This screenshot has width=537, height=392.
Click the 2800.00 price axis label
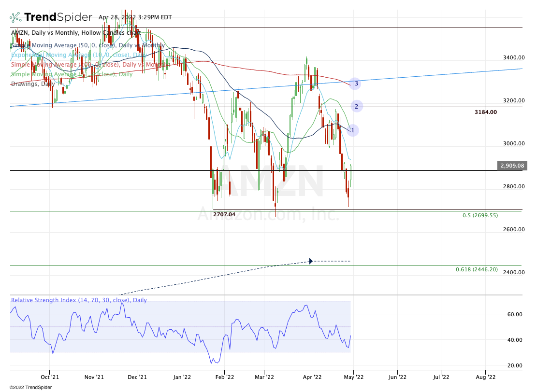pos(514,186)
